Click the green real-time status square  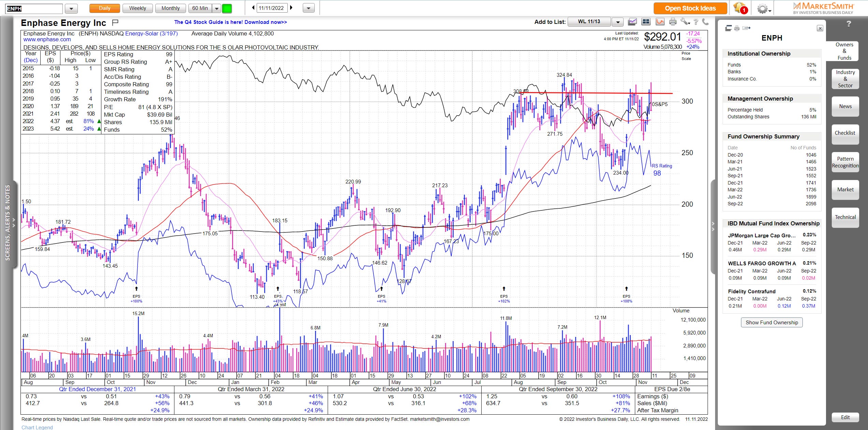pyautogui.click(x=227, y=8)
